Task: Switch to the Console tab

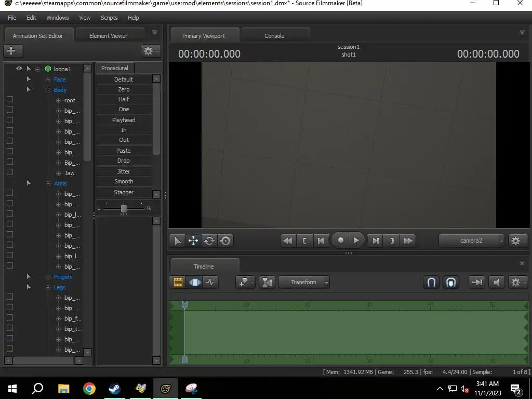Action: tap(274, 36)
